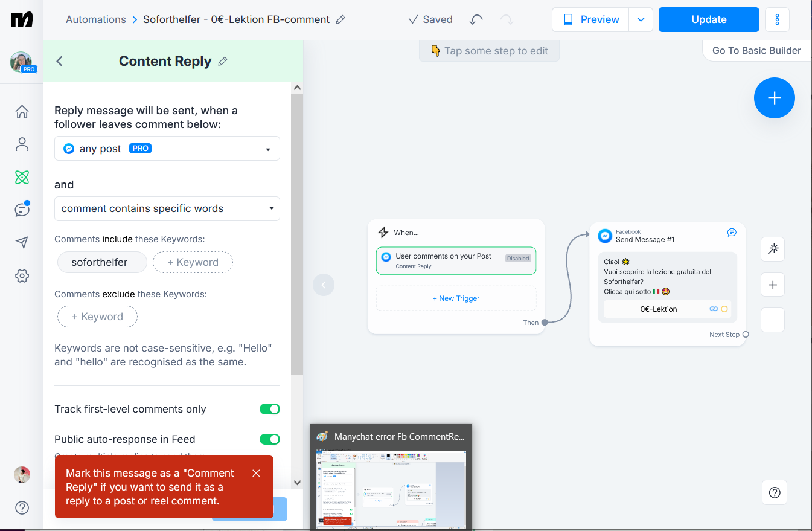The width and height of the screenshot is (812, 531).
Task: Go to Home in the sidebar
Action: point(22,112)
